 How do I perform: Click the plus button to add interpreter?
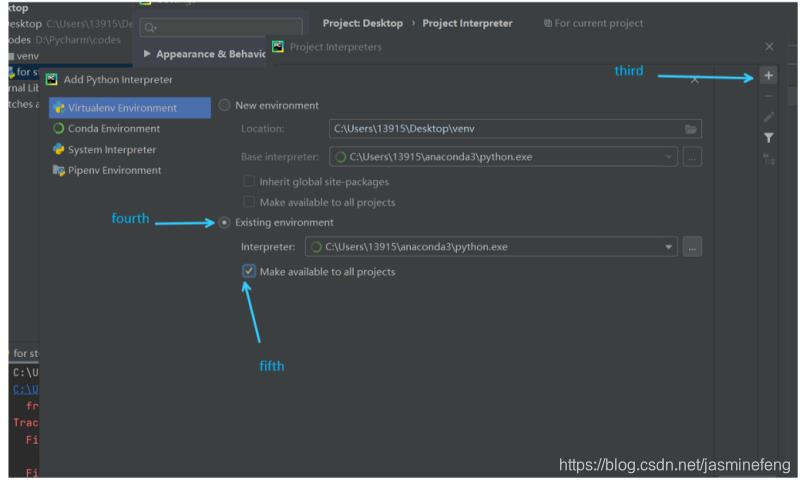[x=768, y=75]
